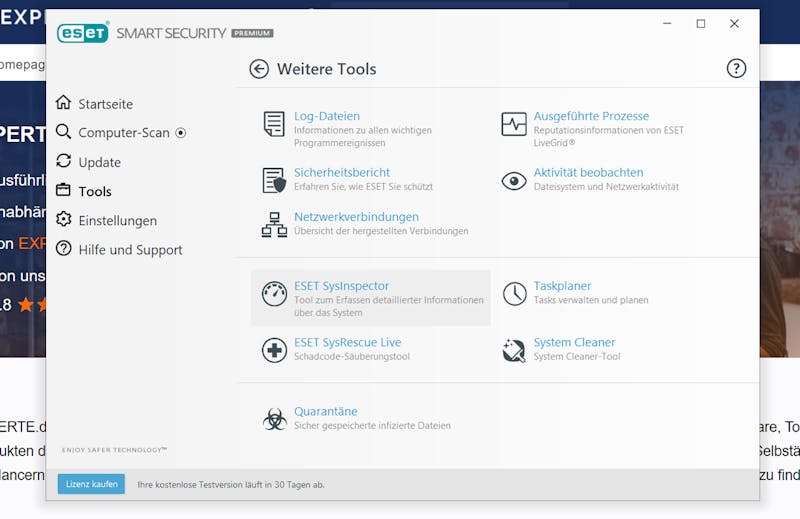Open the Ausgeführte Prozesse link
The height and width of the screenshot is (519, 800).
point(591,116)
